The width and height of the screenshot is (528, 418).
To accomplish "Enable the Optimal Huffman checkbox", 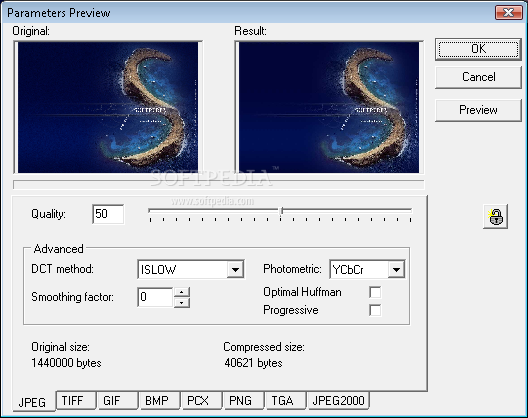I will (x=375, y=292).
